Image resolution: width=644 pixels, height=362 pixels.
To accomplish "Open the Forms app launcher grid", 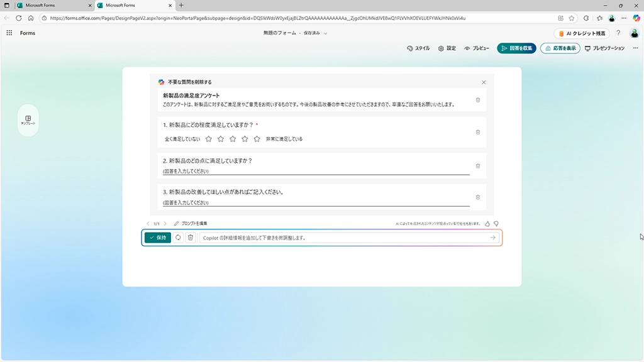I will coord(9,33).
